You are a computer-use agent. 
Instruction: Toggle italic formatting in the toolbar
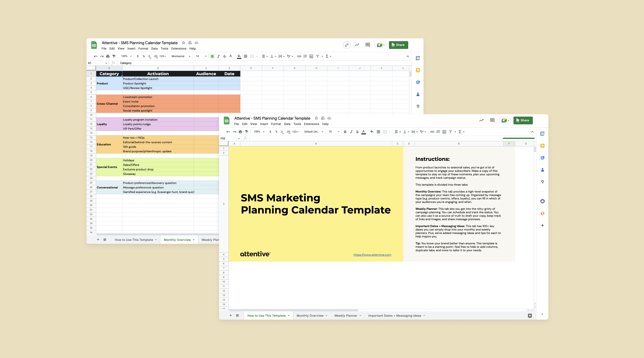tap(352, 132)
